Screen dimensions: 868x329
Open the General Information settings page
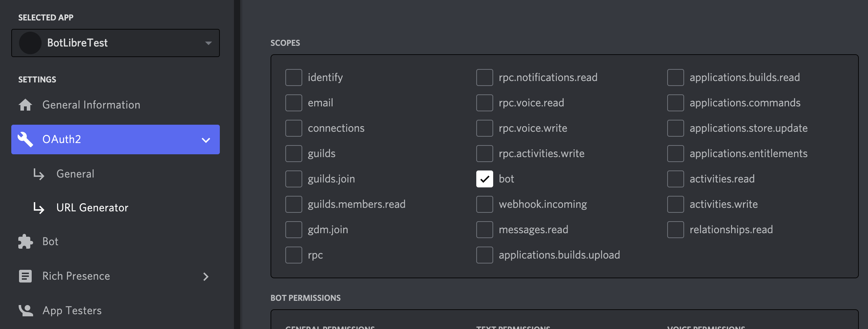click(x=91, y=105)
